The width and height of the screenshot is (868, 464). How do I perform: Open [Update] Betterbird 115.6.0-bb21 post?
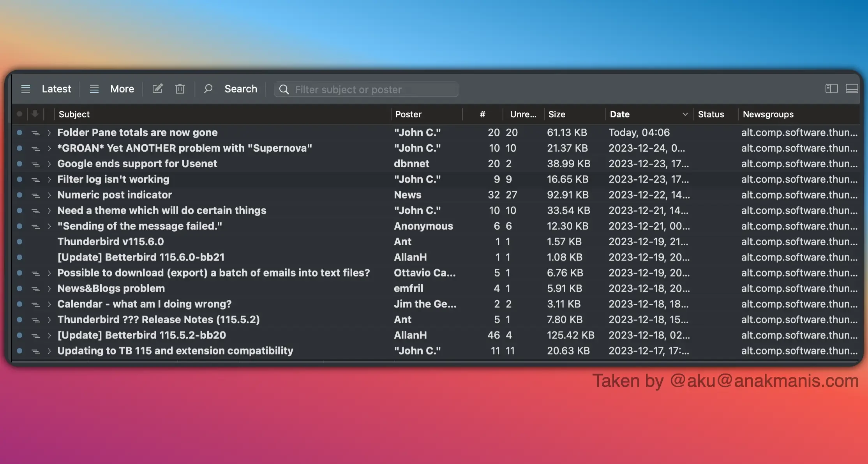(x=141, y=257)
